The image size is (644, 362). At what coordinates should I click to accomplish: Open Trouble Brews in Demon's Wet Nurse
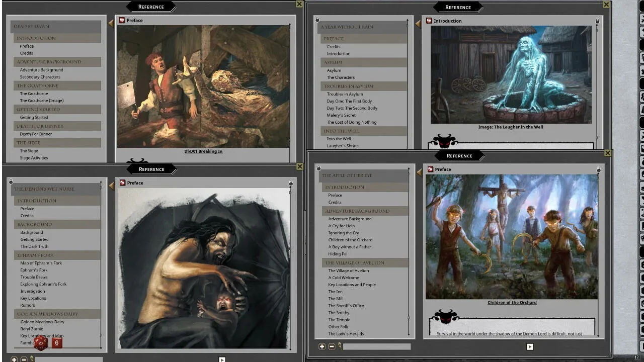[34, 277]
